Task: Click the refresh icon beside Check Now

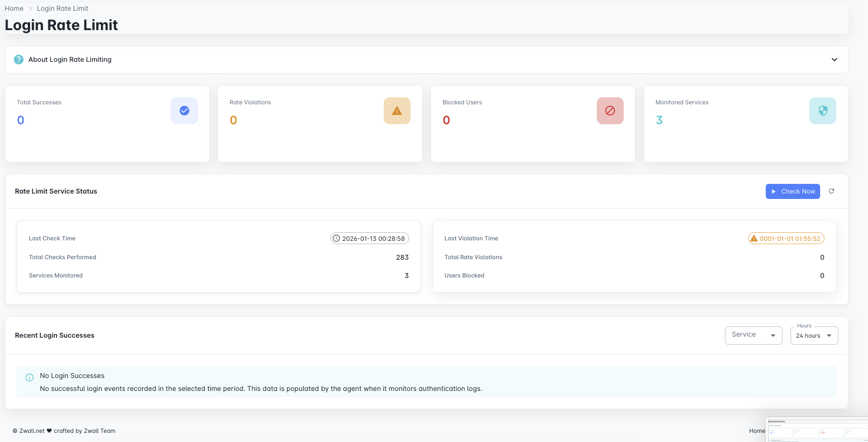Action: [831, 191]
